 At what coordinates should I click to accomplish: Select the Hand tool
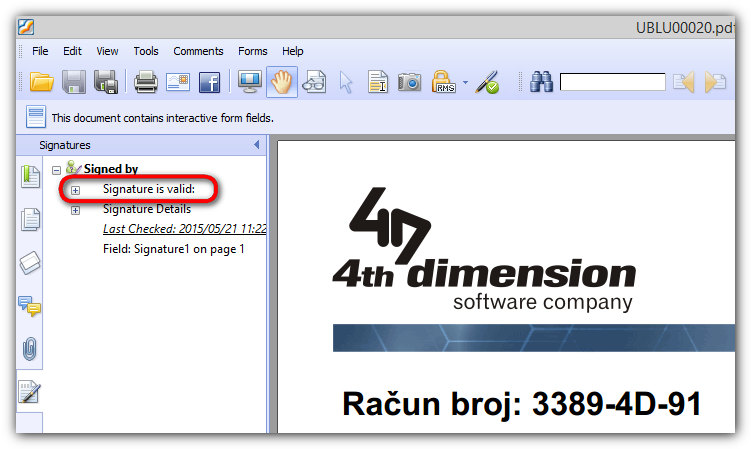click(x=282, y=82)
